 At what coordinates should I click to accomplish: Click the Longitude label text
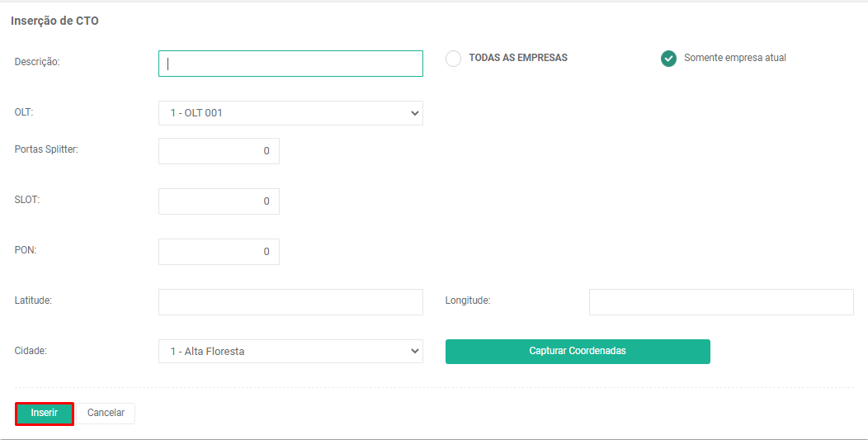(x=468, y=300)
